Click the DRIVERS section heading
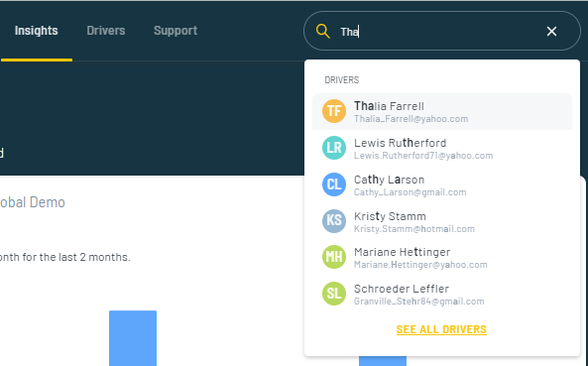 tap(342, 80)
